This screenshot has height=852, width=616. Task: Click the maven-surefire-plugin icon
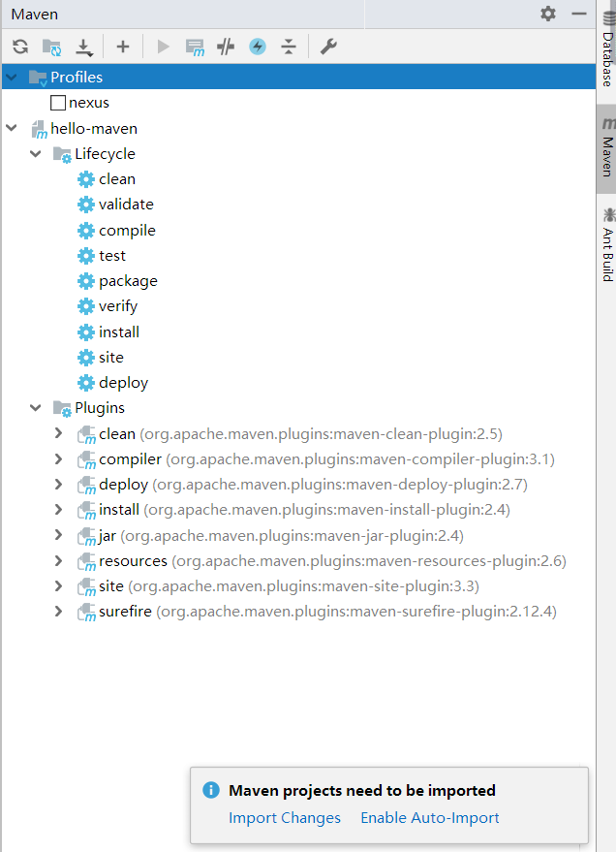(x=86, y=613)
